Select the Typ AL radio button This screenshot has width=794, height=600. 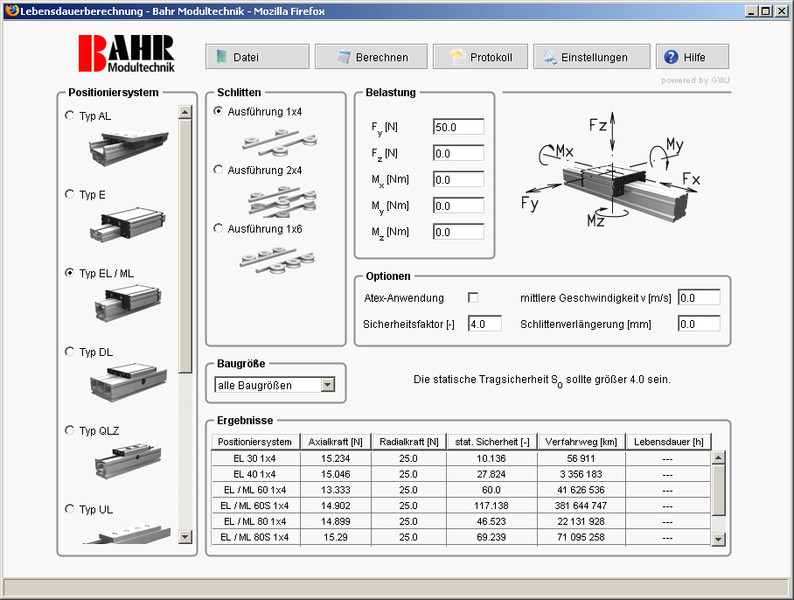69,116
